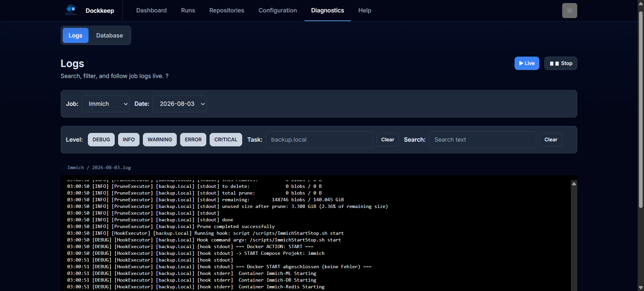
Task: Click log line "to delete: 0 blobs"
Action: coord(195,186)
